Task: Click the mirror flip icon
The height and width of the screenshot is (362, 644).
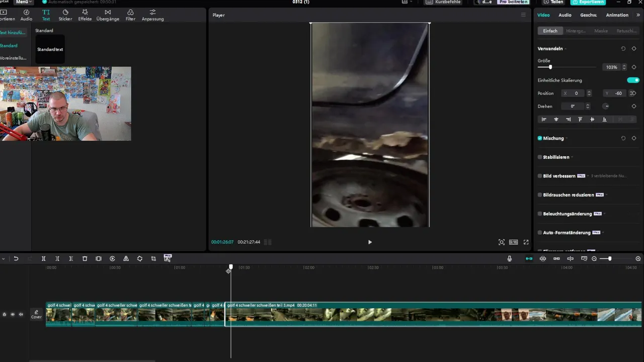Action: 126,258
